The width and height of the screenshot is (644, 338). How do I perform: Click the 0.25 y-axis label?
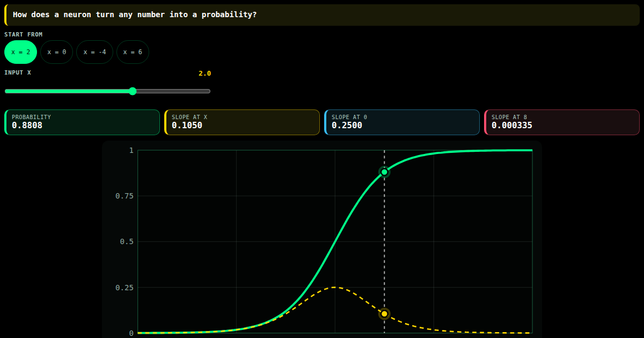[x=125, y=288]
